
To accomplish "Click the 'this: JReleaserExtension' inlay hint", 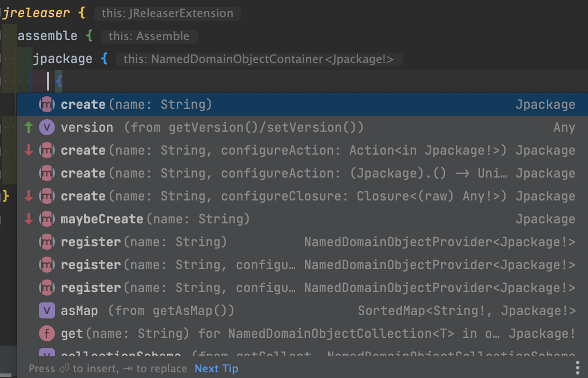I will 167,13.
